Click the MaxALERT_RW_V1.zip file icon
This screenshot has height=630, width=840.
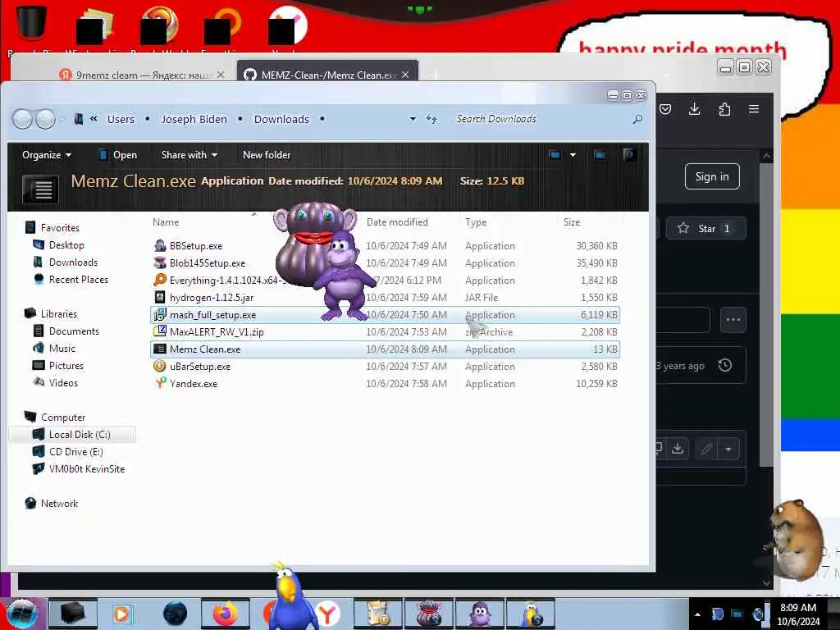tap(160, 331)
